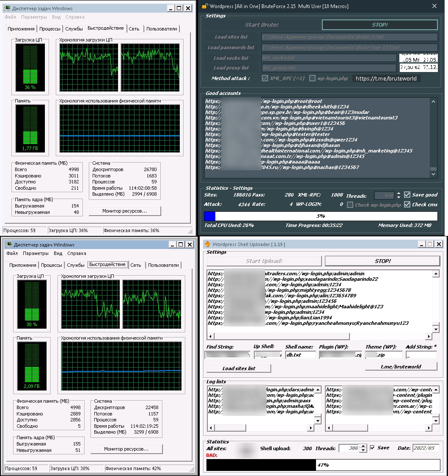Click Load passwords list path field

[349, 47]
